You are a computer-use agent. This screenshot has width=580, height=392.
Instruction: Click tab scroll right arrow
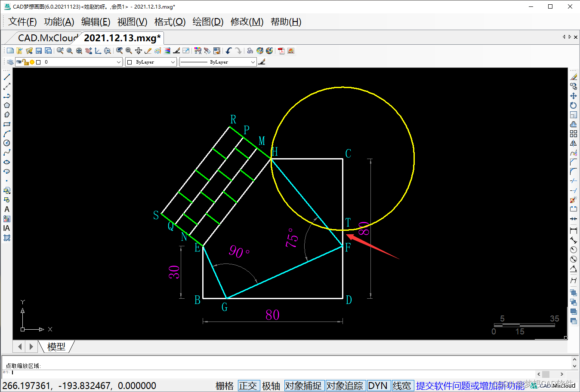point(570,37)
